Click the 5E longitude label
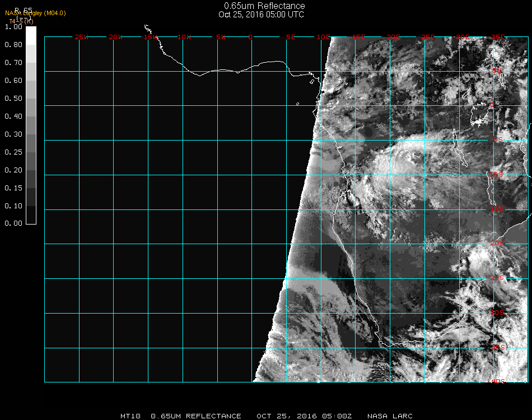 coord(290,37)
